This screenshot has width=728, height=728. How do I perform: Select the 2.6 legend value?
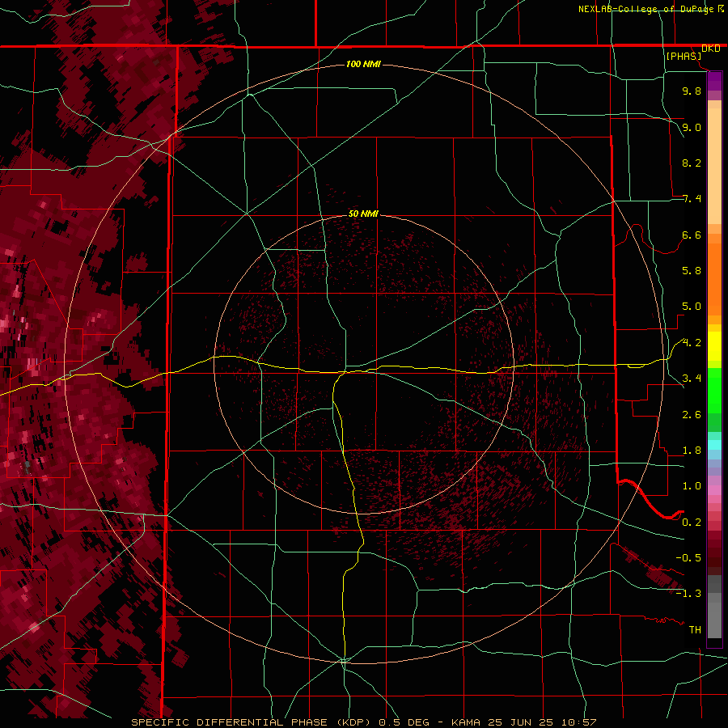692,414
